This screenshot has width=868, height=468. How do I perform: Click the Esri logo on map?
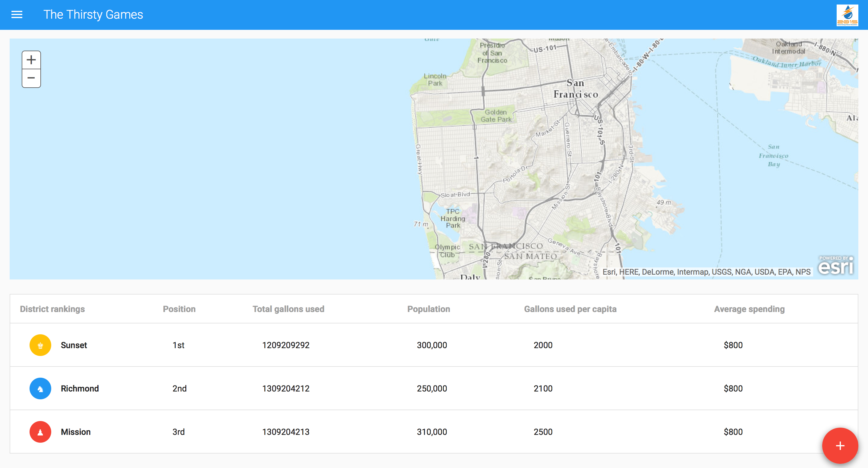(836, 266)
